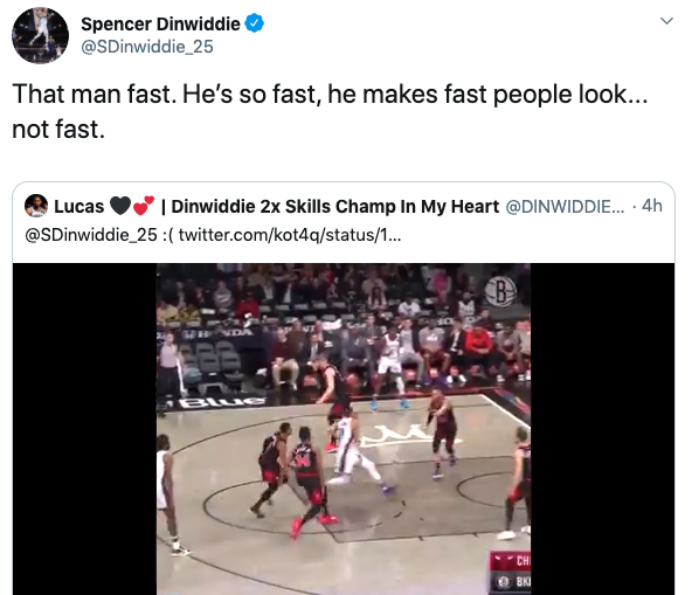Click the blue verified checkmark badge
The image size is (692, 595).
tap(254, 23)
